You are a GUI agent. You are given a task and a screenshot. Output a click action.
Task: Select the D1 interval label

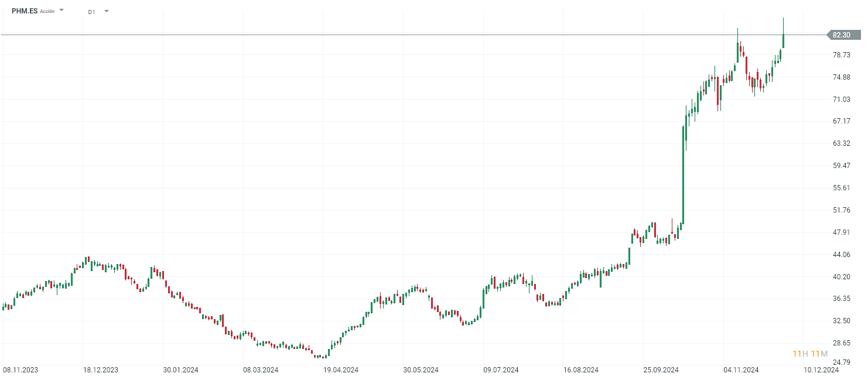[x=91, y=12]
